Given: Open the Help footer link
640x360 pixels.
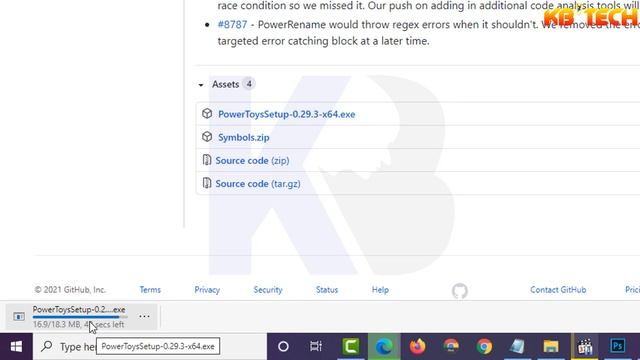Looking at the screenshot, I should click(380, 290).
